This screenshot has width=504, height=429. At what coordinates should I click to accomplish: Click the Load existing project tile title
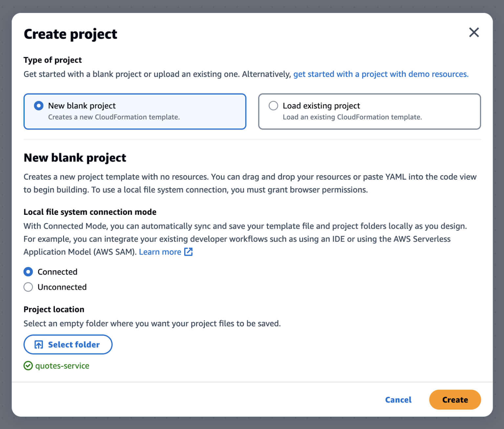pyautogui.click(x=321, y=106)
